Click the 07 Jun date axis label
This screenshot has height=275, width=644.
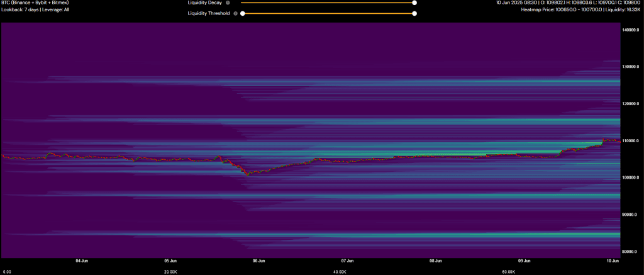pyautogui.click(x=347, y=261)
